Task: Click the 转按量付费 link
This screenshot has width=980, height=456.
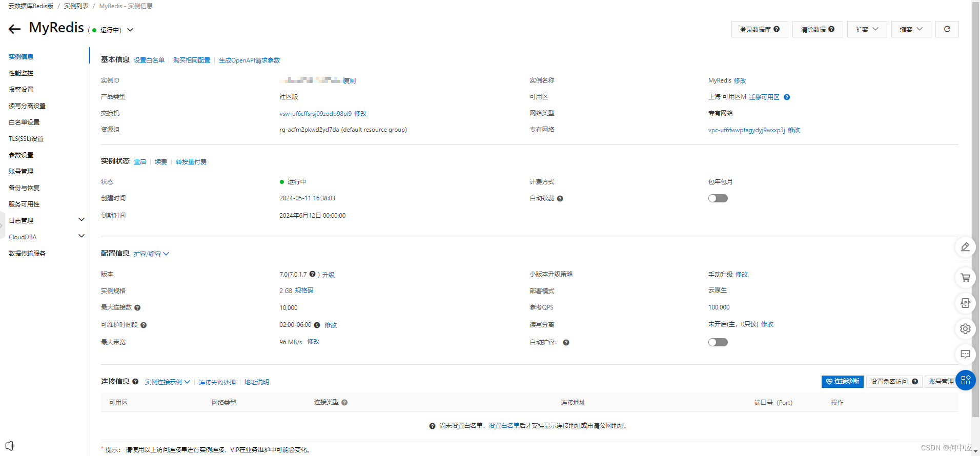Action: 191,162
